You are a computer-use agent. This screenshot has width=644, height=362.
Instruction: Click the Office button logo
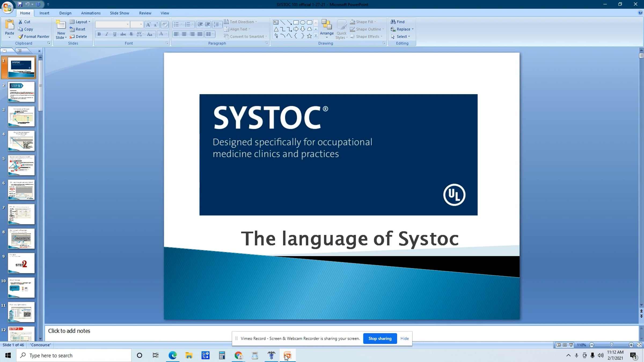(7, 7)
